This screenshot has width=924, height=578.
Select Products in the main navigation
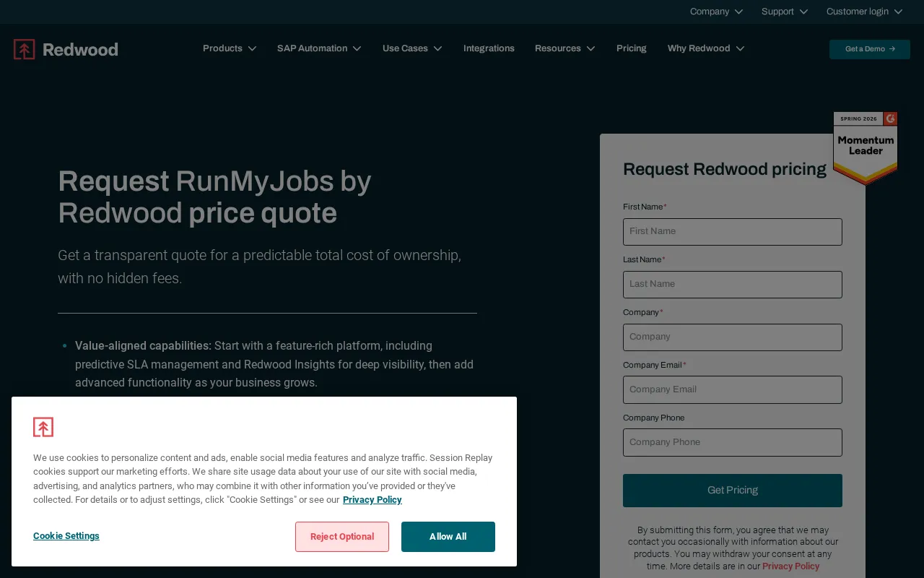click(x=222, y=48)
